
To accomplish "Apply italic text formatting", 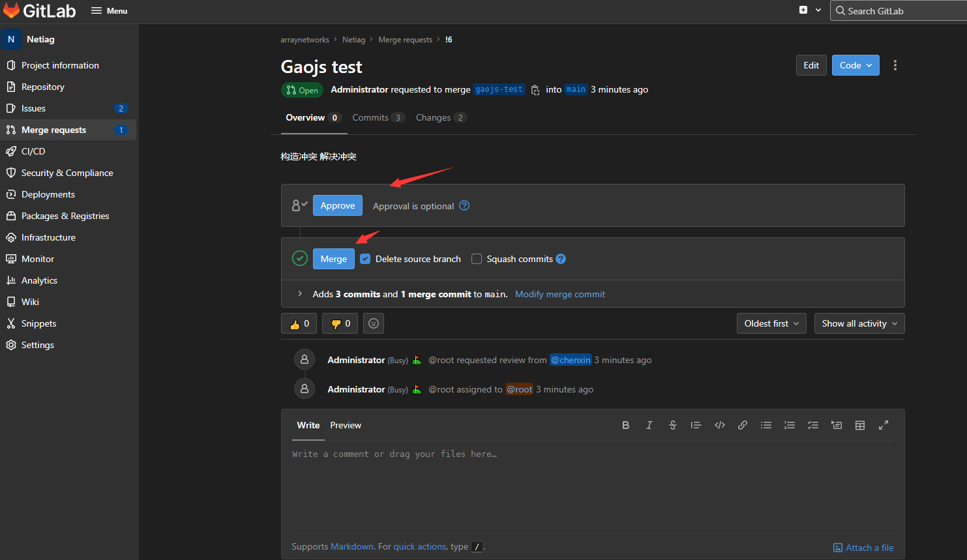I will pos(649,425).
